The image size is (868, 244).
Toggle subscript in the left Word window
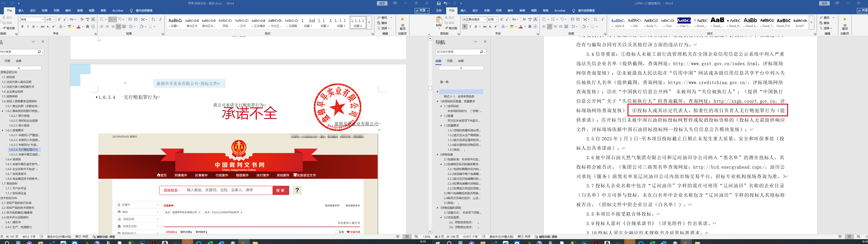(48, 26)
